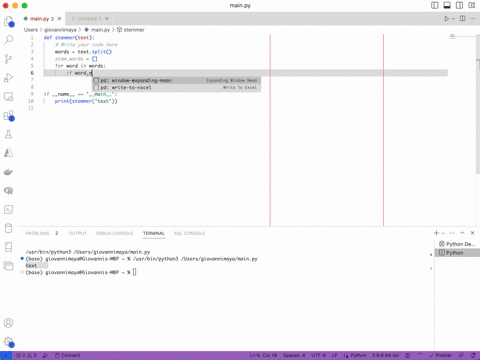Viewport: 480px width, 360px height.
Task: Close the bottom panel
Action: click(x=472, y=233)
